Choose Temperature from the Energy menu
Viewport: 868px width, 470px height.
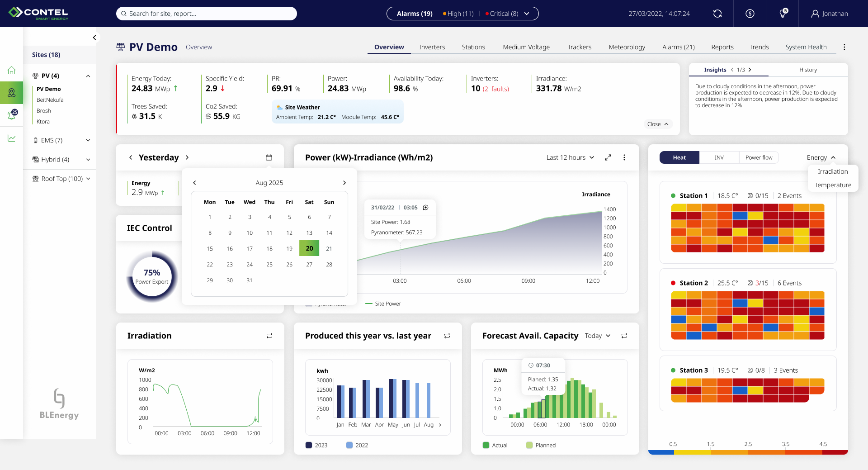[833, 185]
